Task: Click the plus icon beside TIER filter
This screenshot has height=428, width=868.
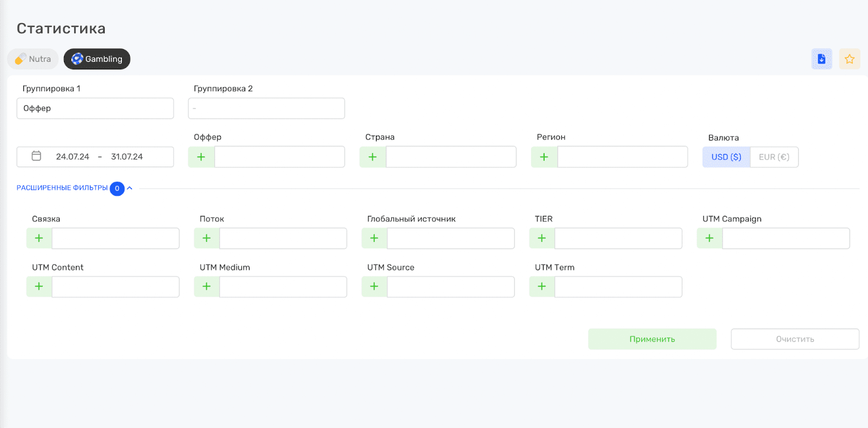Action: (x=542, y=238)
